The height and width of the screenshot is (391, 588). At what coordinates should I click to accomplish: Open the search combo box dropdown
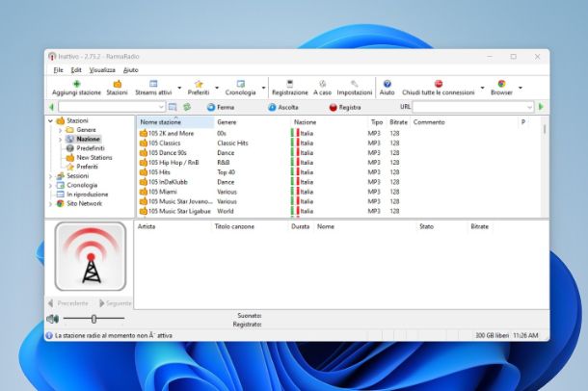(x=161, y=107)
